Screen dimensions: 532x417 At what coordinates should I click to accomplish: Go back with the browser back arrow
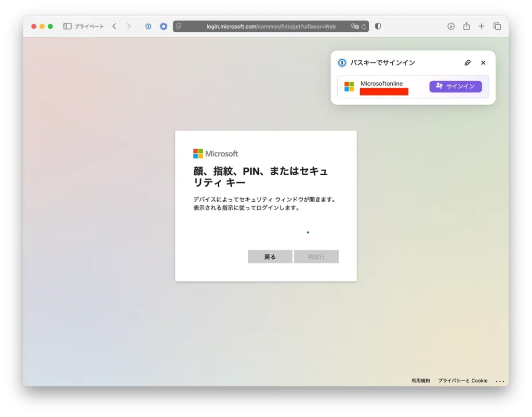[114, 26]
